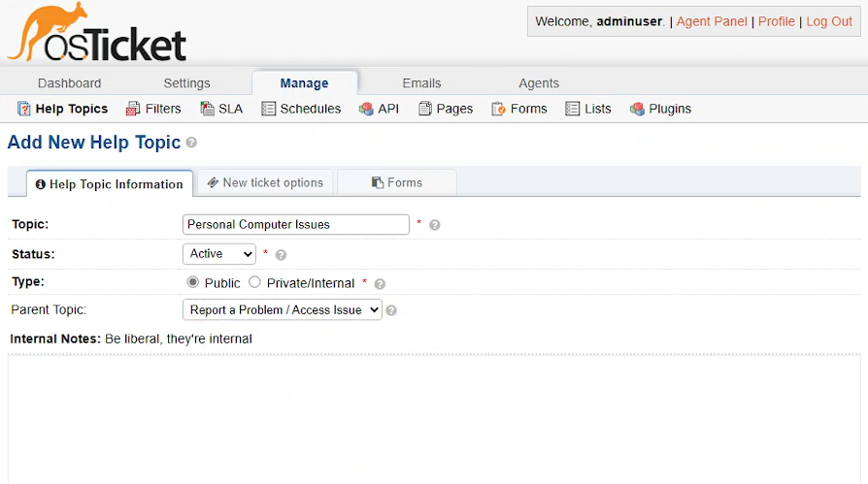
Task: Click help tip icon next to Topic field
Action: pos(435,225)
